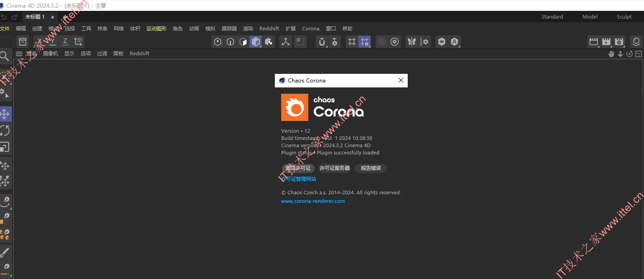Click the 报告错误 button
Screen dimensions: 644x279
[371, 168]
